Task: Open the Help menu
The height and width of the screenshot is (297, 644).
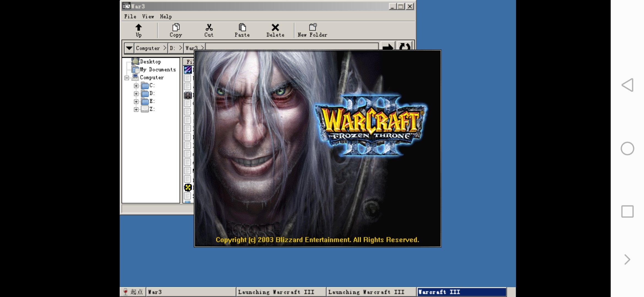Action: click(166, 16)
